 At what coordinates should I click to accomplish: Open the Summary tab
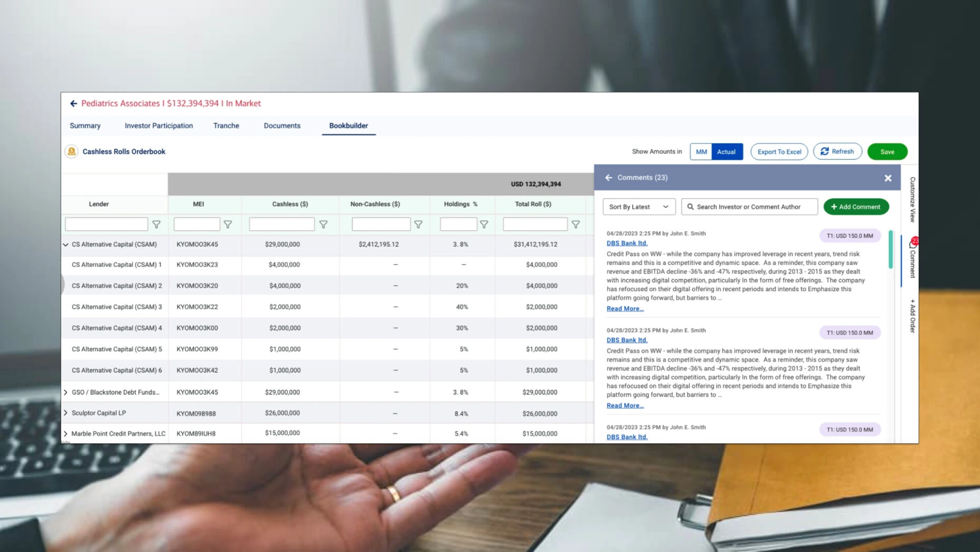coord(85,126)
